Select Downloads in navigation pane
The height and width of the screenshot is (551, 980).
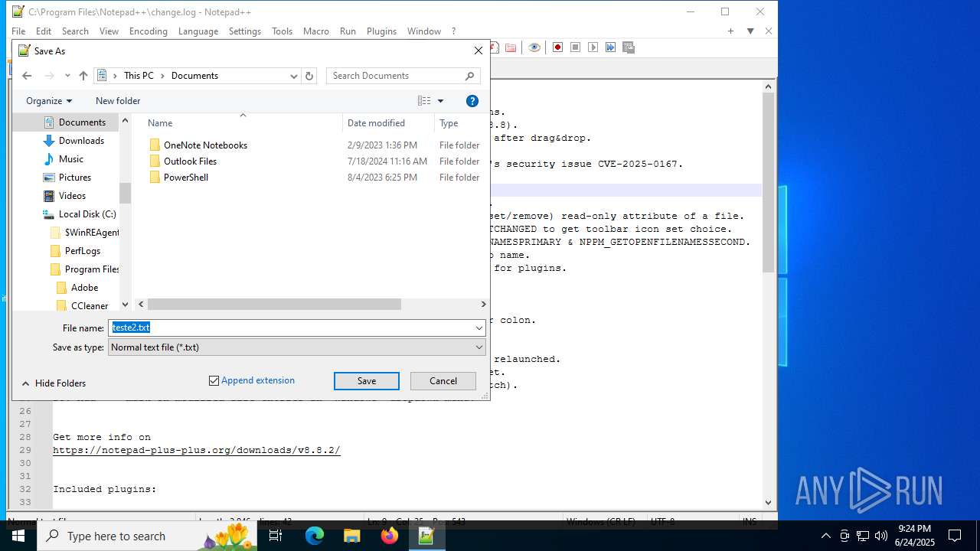(x=81, y=141)
